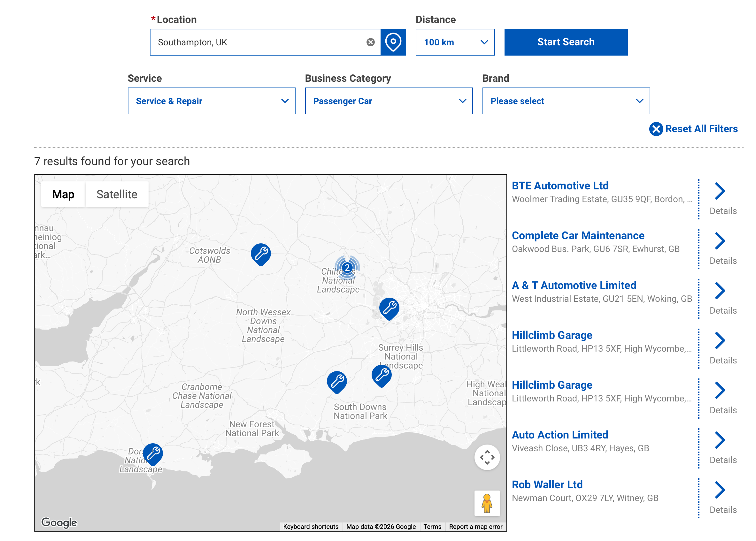Pick up the Street View pegman
Viewport: 756px width, 541px height.
(487, 503)
